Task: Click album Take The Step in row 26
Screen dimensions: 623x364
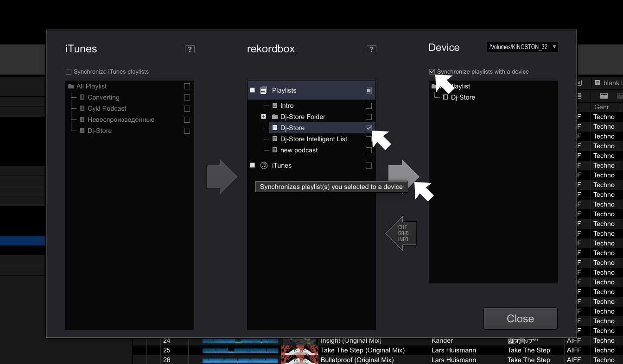Action: click(529, 360)
